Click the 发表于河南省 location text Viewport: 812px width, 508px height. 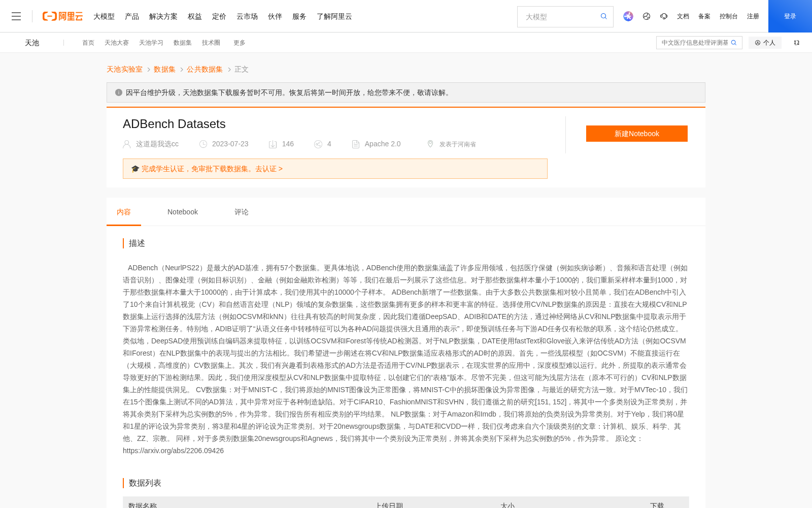(458, 144)
